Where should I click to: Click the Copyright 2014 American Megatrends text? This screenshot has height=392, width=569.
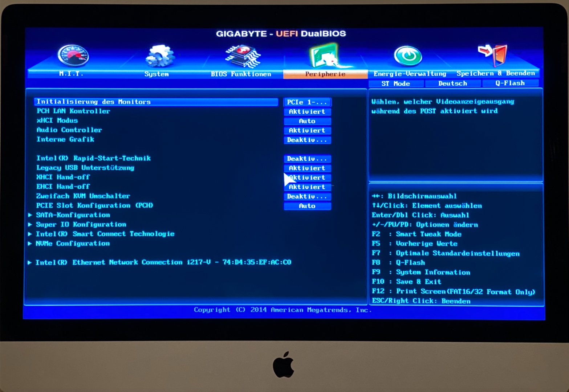click(283, 310)
